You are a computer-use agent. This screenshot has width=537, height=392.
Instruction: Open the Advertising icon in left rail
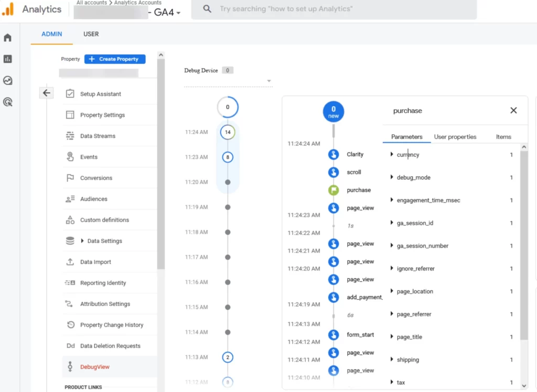pyautogui.click(x=7, y=102)
